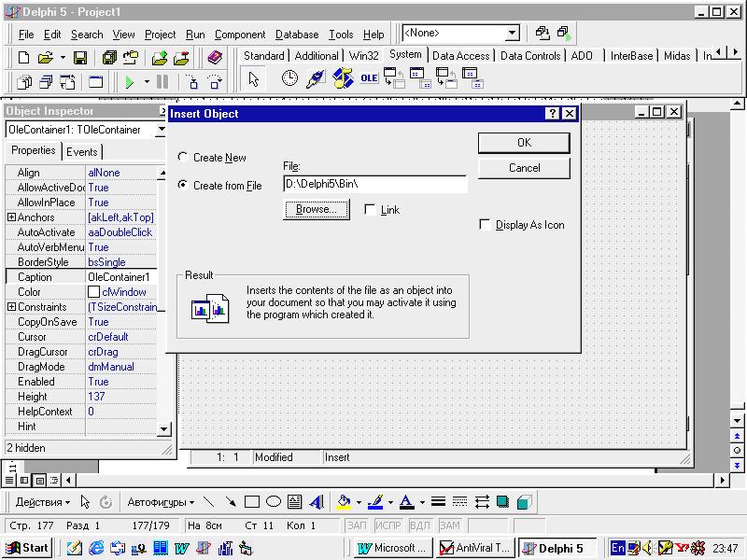Select the DdeServerItem last palette icon
This screenshot has width=747, height=560.
click(x=472, y=78)
